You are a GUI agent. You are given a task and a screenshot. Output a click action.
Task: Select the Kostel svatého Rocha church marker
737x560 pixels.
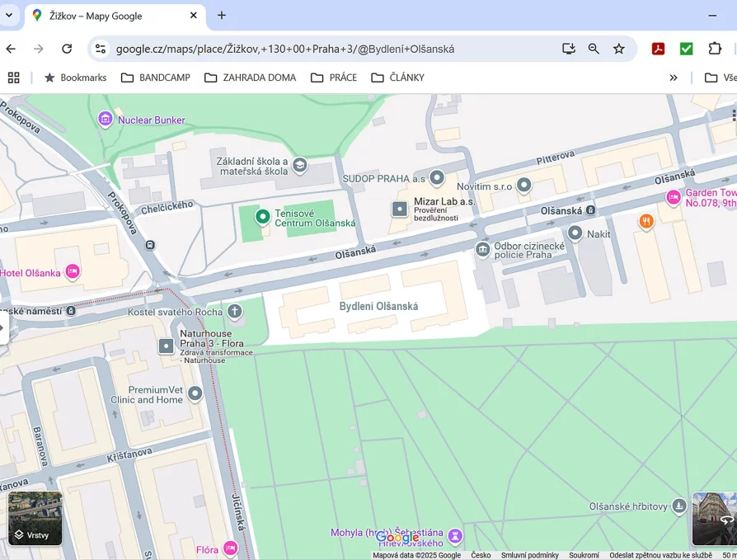tap(235, 311)
